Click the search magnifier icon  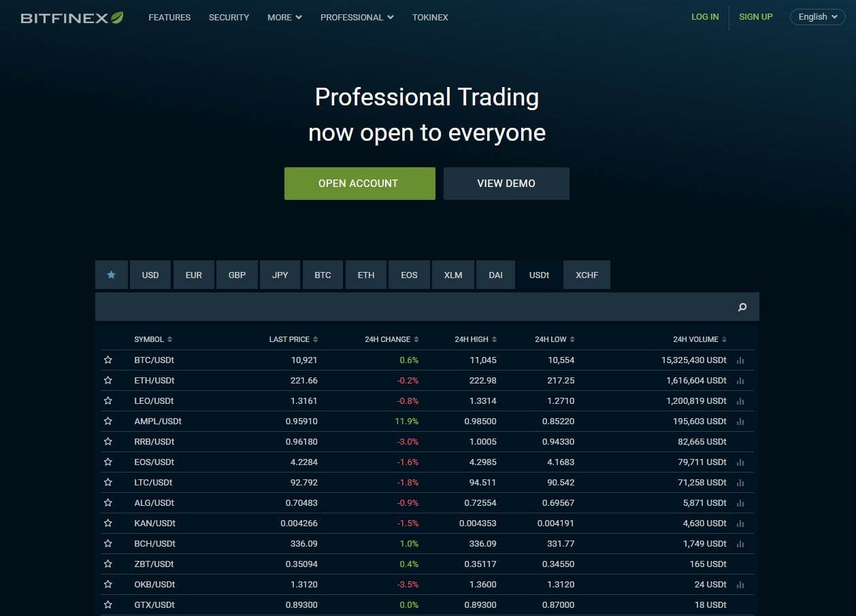pos(742,307)
